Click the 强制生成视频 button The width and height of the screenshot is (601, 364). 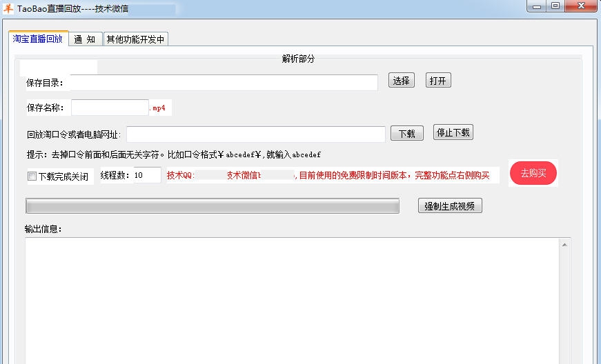point(450,206)
